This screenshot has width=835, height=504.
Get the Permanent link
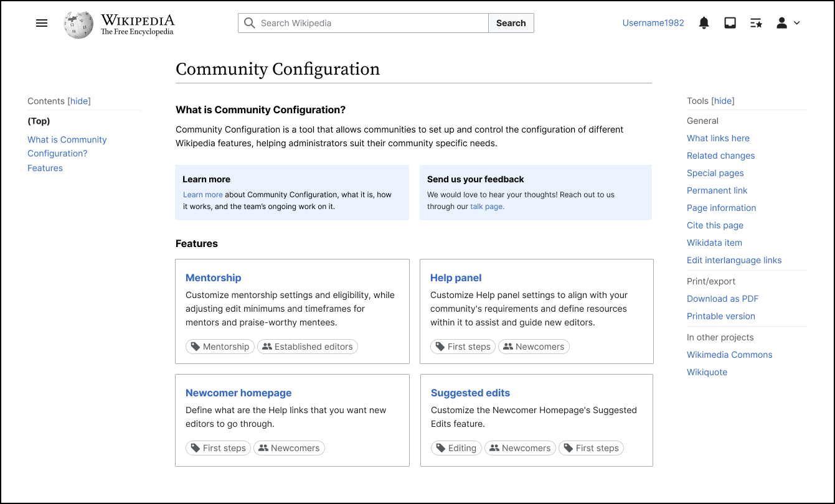click(717, 190)
